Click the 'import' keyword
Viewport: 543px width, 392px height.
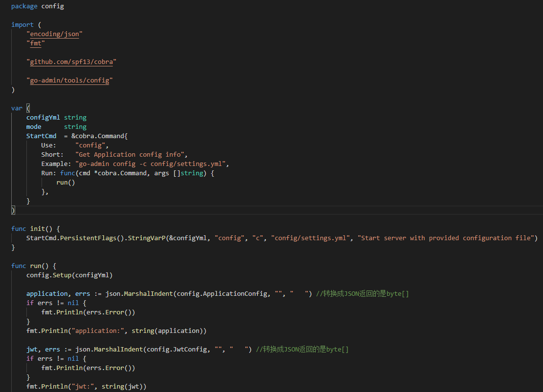pyautogui.click(x=22, y=24)
